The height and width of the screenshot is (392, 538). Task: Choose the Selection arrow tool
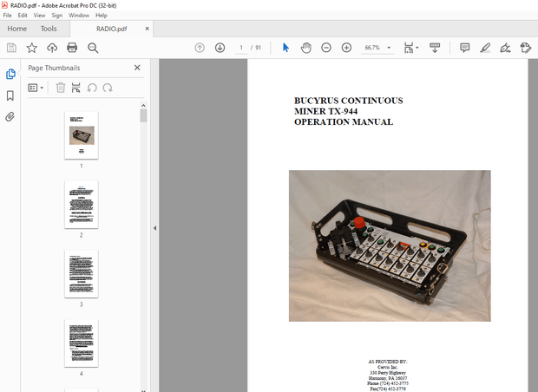[285, 48]
